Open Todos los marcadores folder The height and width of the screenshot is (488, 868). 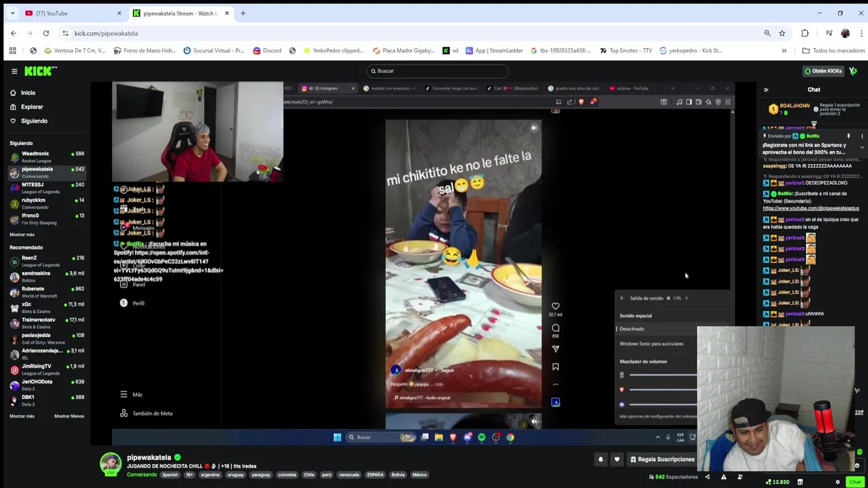[x=833, y=51]
